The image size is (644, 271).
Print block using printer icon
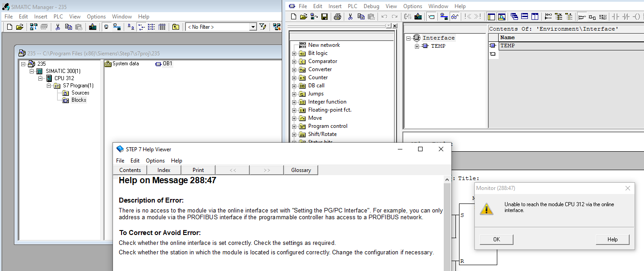point(338,17)
